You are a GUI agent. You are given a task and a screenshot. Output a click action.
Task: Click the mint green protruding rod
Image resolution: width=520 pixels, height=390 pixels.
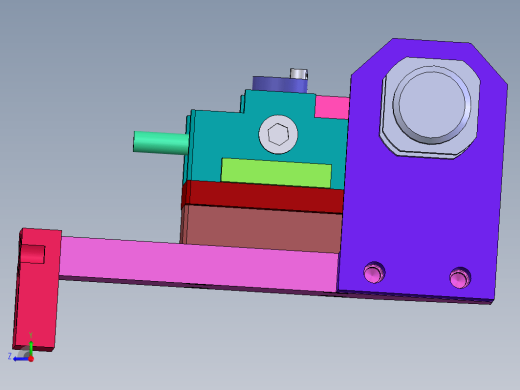(x=161, y=143)
